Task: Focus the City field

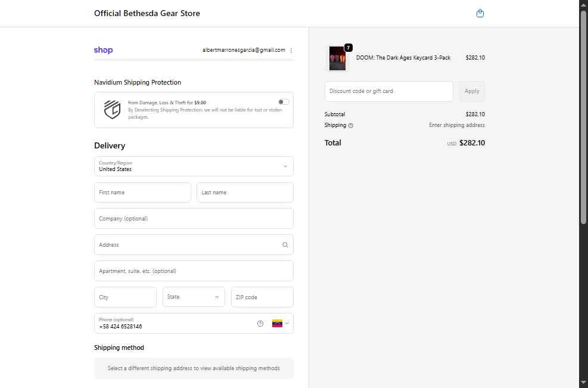Action: tap(125, 297)
